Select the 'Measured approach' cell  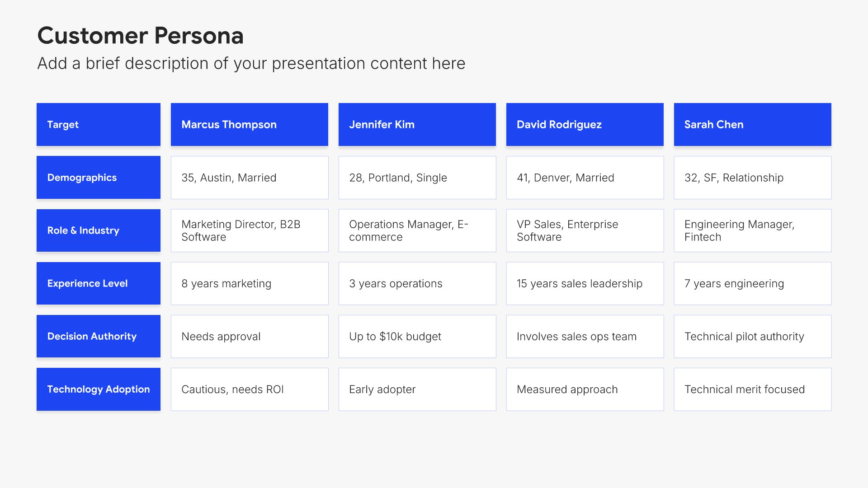click(x=585, y=389)
